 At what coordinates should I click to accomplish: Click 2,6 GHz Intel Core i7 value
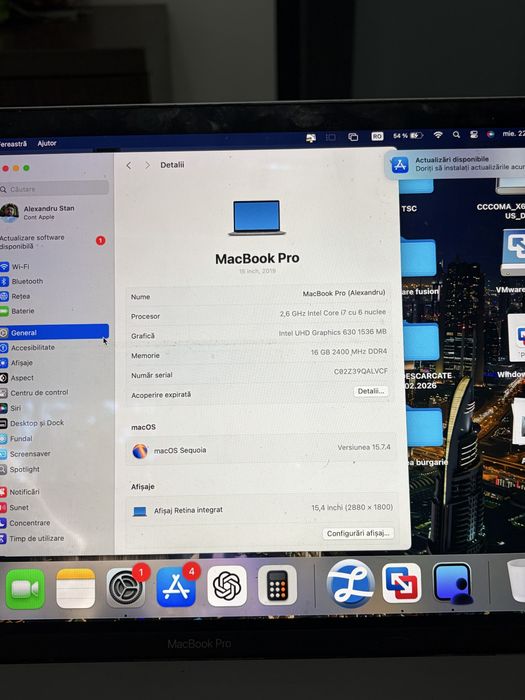(333, 312)
